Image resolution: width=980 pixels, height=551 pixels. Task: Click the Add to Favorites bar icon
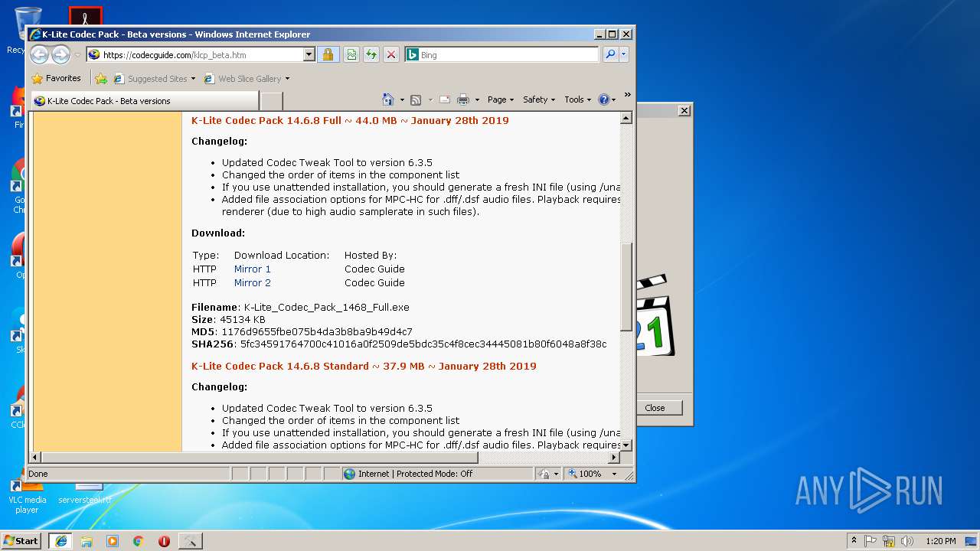click(101, 78)
